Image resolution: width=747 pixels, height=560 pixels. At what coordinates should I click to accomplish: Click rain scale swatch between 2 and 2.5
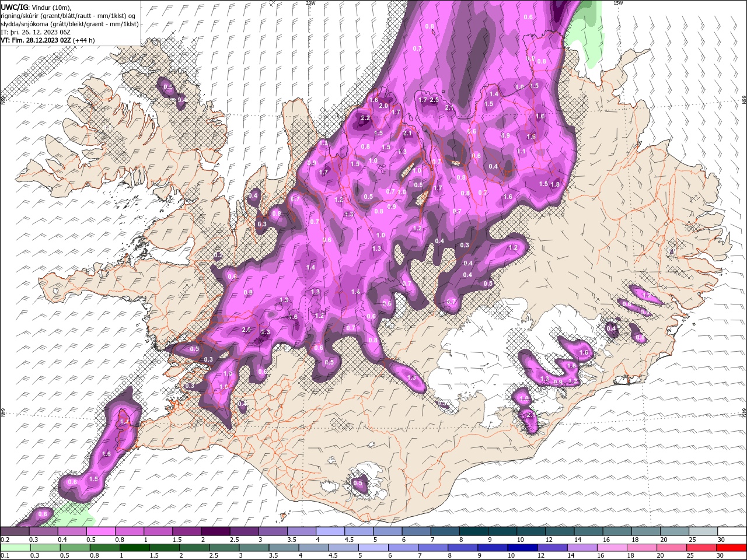(194, 548)
